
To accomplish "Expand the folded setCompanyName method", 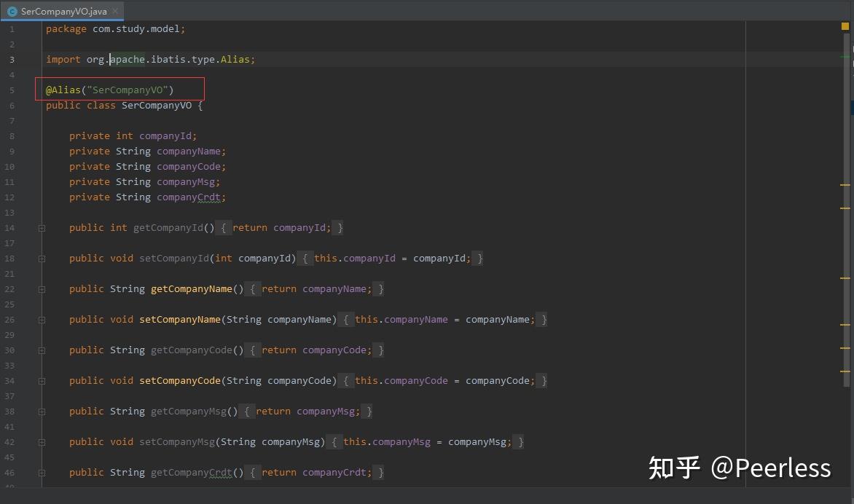I will point(42,320).
